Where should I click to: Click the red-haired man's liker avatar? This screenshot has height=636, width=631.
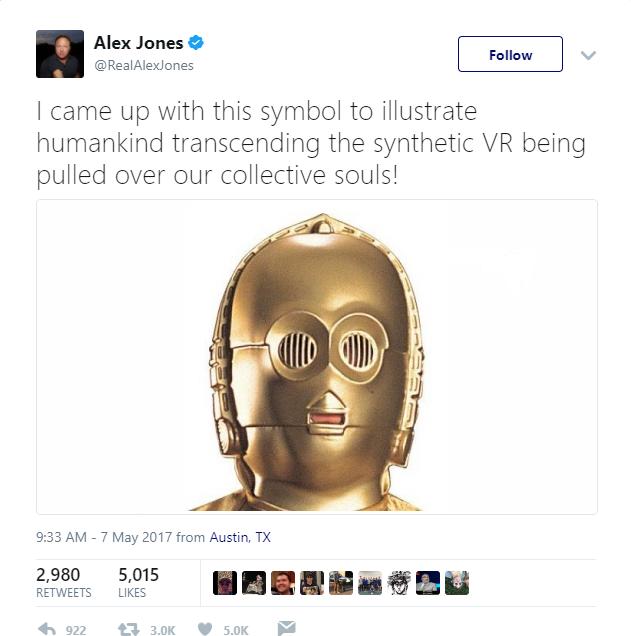283,583
